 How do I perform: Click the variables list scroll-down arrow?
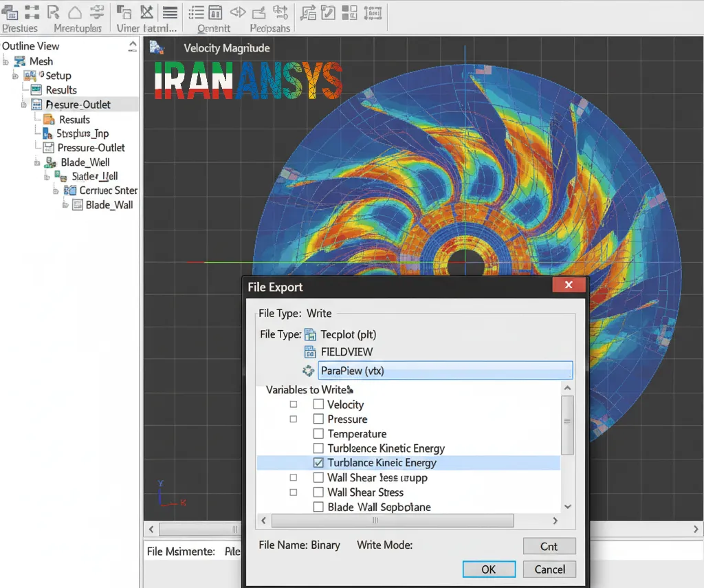[567, 506]
